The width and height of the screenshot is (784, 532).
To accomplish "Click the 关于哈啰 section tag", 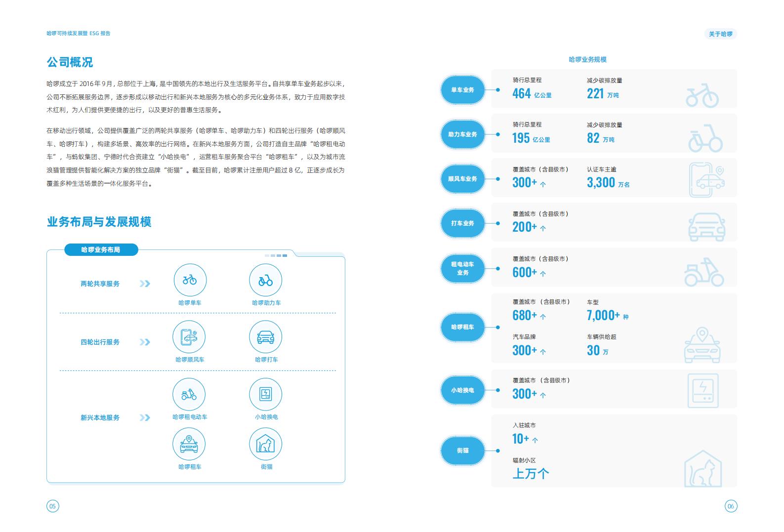I will coord(721,34).
